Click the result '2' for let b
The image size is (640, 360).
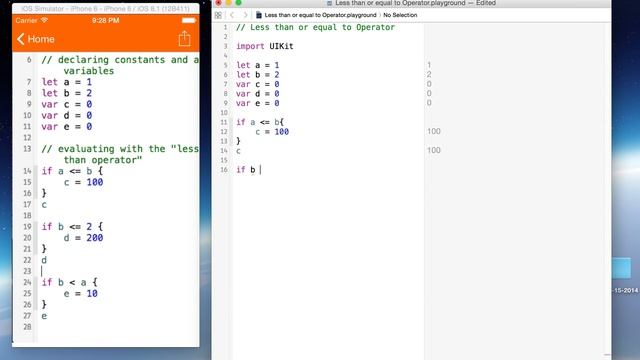click(429, 74)
